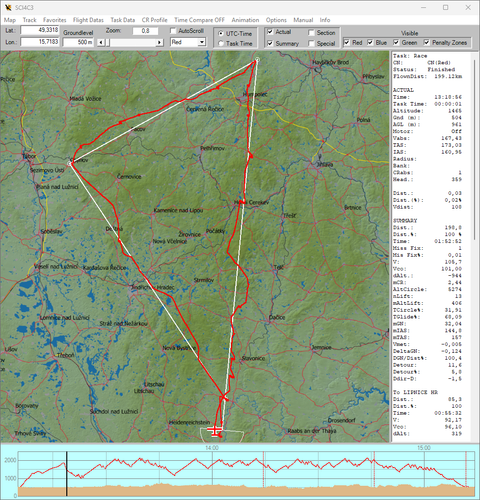Click the 'Task: Race' line in data panel
The width and height of the screenshot is (480, 500).
coord(410,56)
